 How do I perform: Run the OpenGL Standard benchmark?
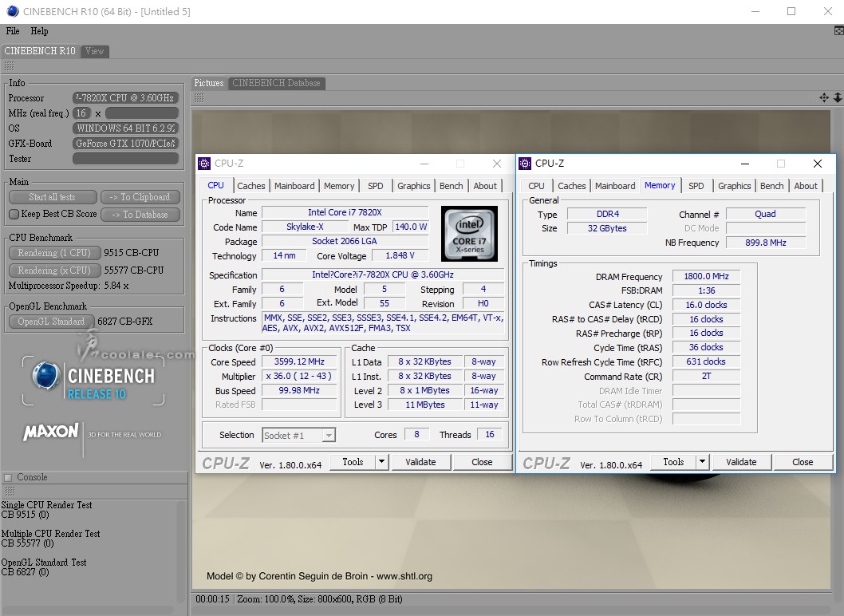coord(52,322)
